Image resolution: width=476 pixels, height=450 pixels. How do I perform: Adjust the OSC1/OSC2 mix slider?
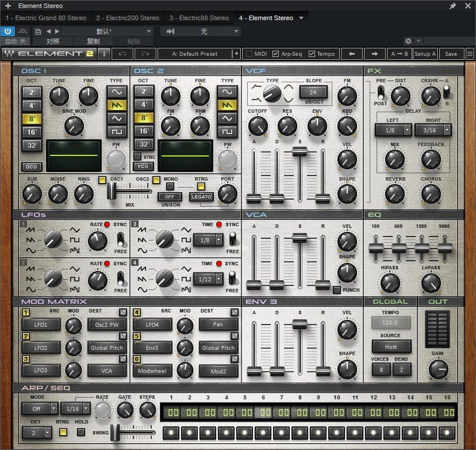pyautogui.click(x=112, y=192)
